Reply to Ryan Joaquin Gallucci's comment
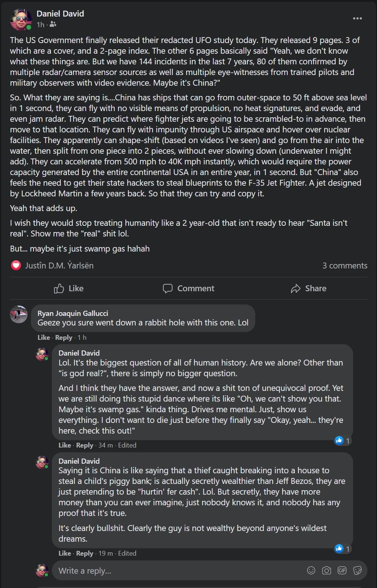Image resolution: width=377 pixels, height=588 pixels. click(64, 337)
